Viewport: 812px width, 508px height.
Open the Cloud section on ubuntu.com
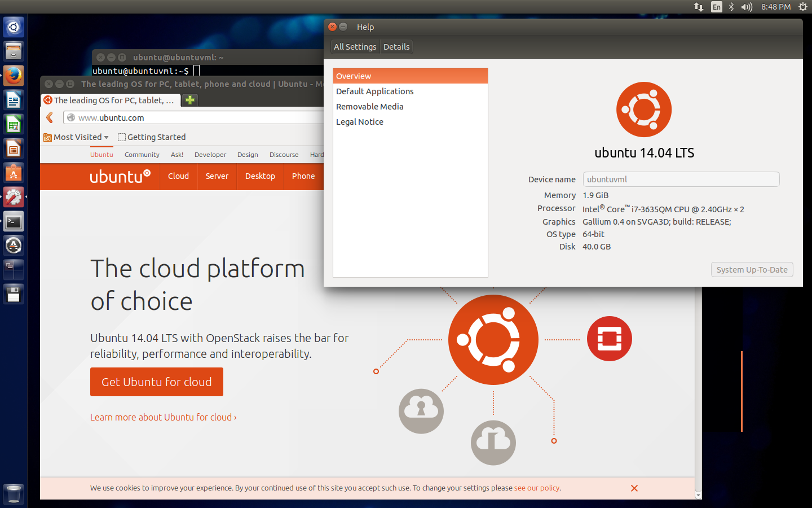point(178,176)
